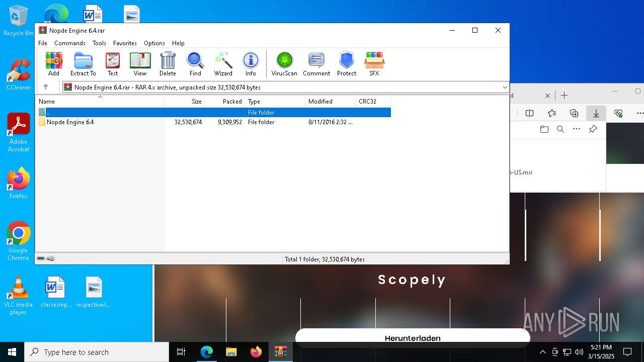
Task: Open the volume control in tray
Action: point(579,352)
